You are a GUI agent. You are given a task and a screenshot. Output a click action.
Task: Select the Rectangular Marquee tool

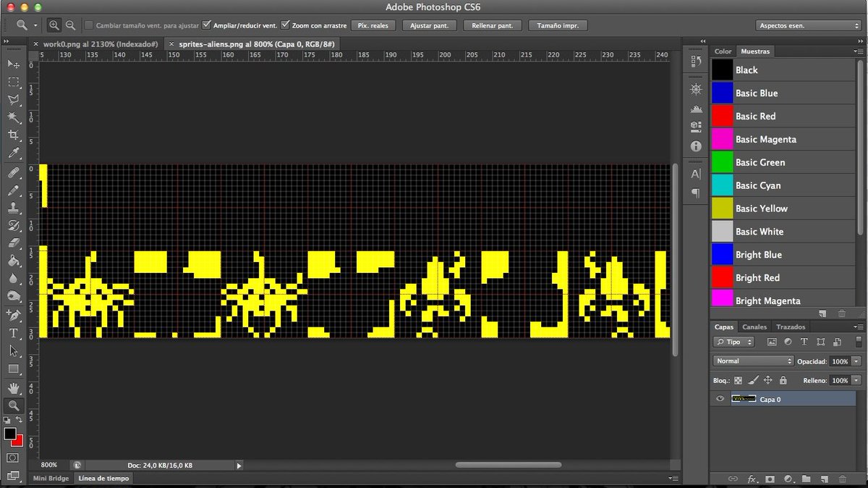click(x=13, y=82)
